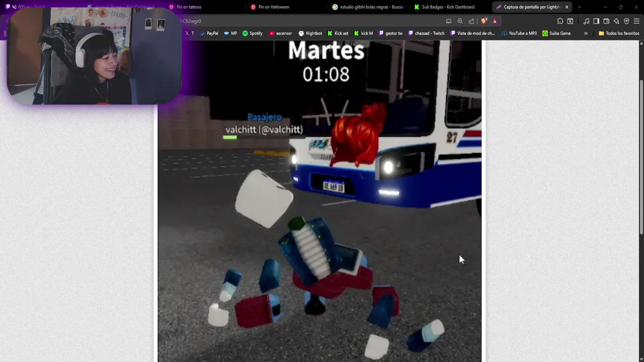Open the Vista de mod de ch... bookmark

(x=472, y=33)
